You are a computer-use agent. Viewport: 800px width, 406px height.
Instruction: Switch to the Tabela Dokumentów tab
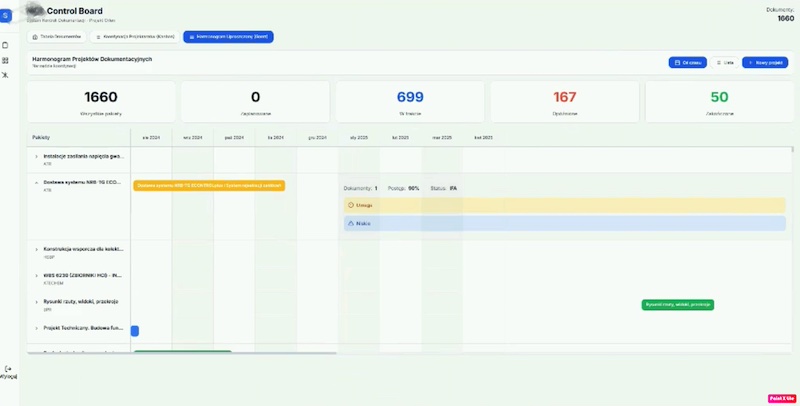[56, 36]
